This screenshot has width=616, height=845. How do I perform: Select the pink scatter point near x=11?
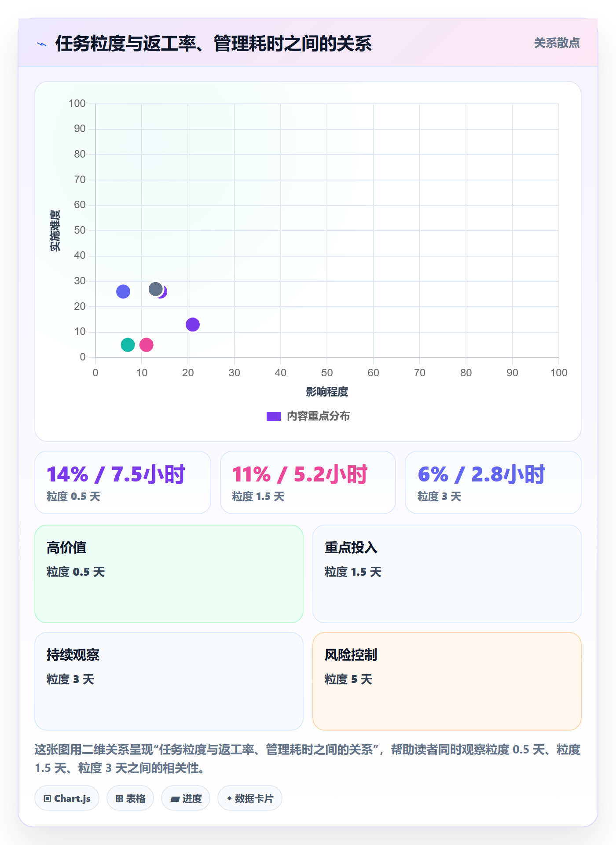(146, 345)
